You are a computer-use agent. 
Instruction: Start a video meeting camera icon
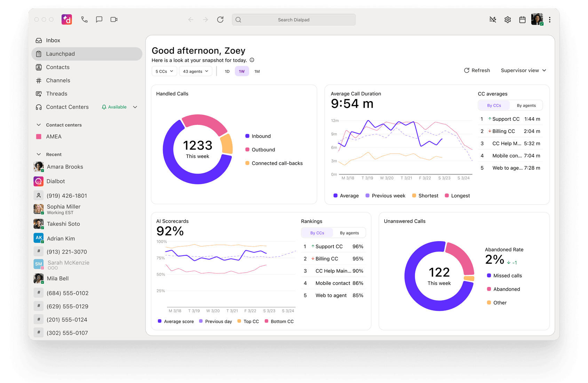tap(114, 19)
